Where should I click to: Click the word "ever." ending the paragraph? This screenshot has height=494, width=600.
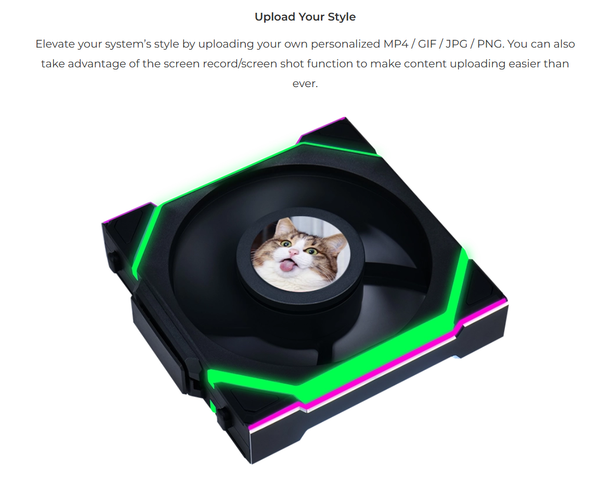(x=305, y=83)
